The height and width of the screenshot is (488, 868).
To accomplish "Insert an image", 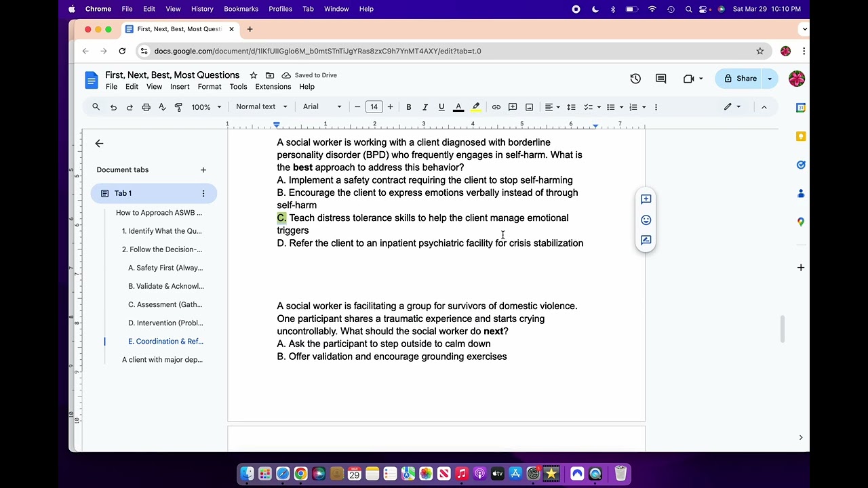I will coord(529,107).
